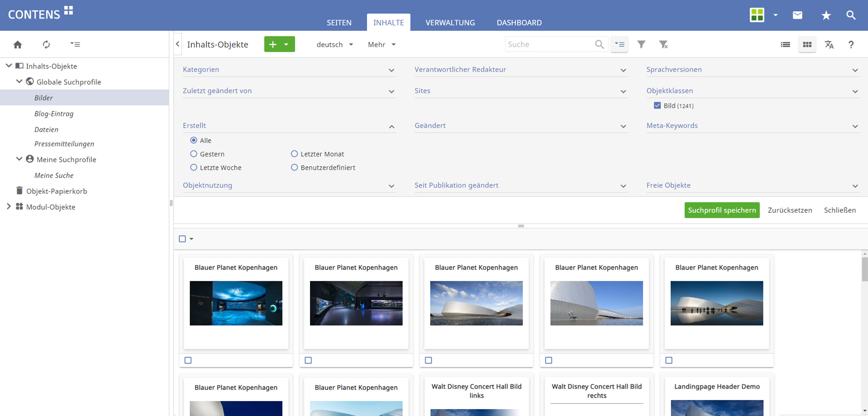Clear filters with the filter-remove icon
Viewport: 868px width, 416px height.
pos(663,44)
